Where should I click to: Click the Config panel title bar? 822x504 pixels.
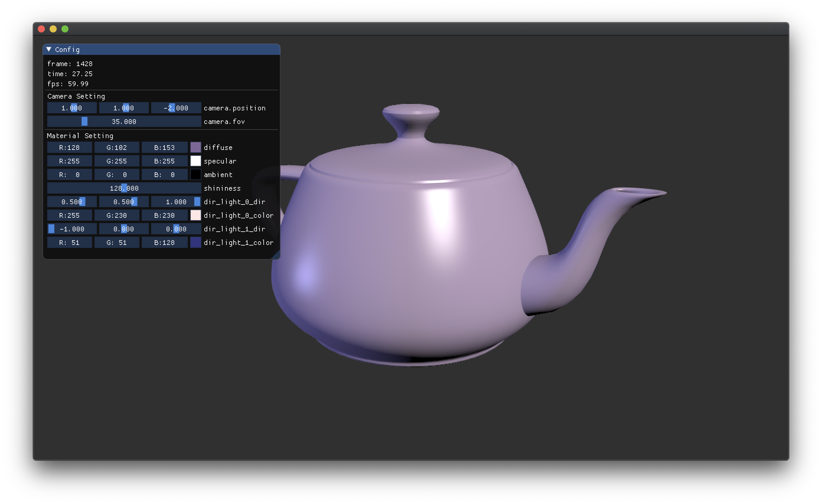(167, 49)
